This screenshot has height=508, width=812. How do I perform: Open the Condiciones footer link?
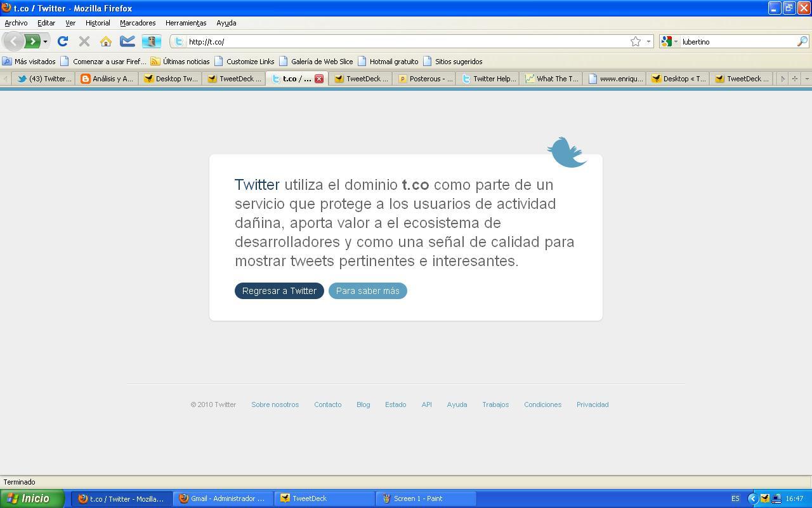coord(542,404)
